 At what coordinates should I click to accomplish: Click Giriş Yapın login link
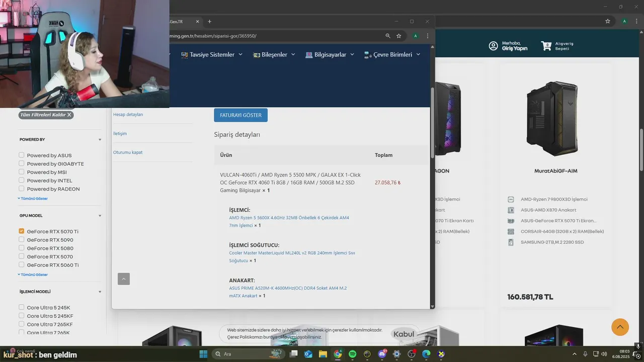(x=514, y=48)
